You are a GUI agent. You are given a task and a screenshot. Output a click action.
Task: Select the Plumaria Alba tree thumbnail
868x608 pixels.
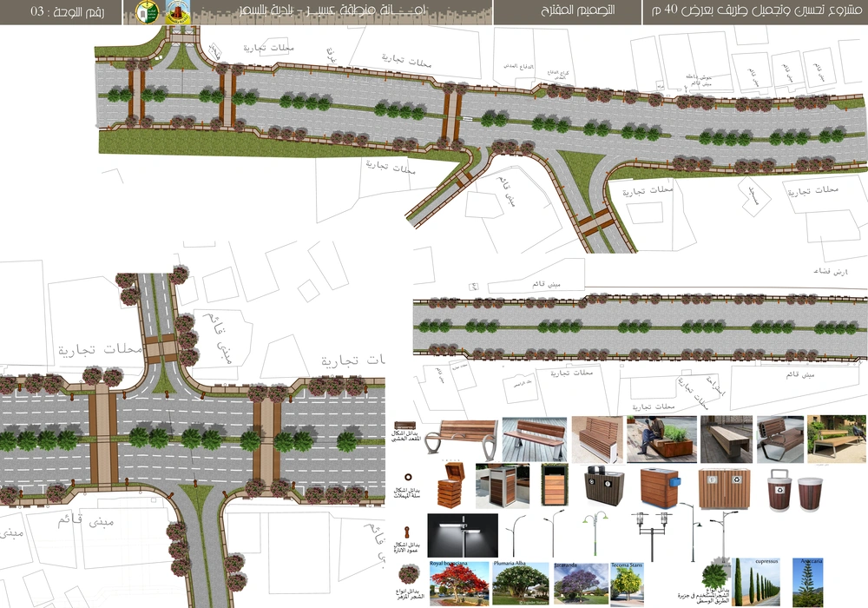tap(521, 585)
